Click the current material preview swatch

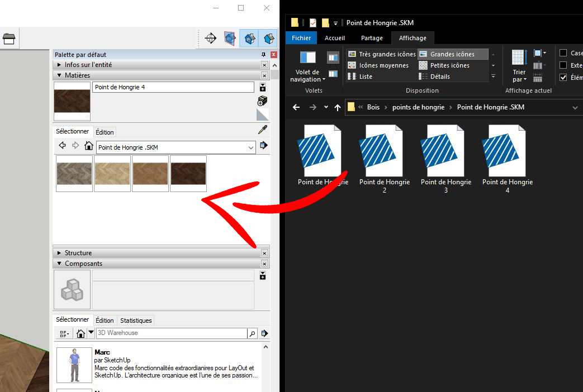pyautogui.click(x=72, y=101)
